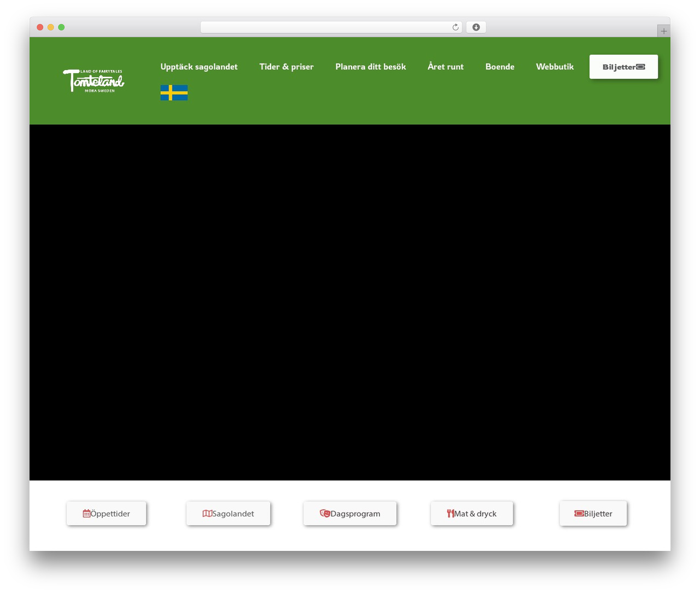Click the Tomteland logo
Screen dimensions: 700x593
94,80
